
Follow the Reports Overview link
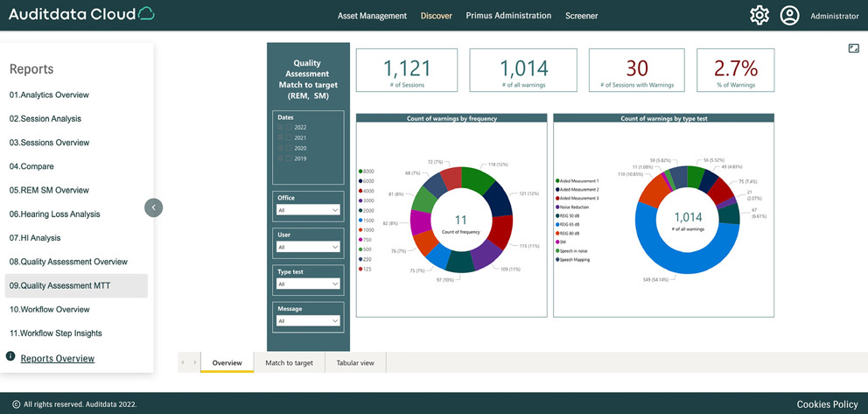(x=58, y=358)
